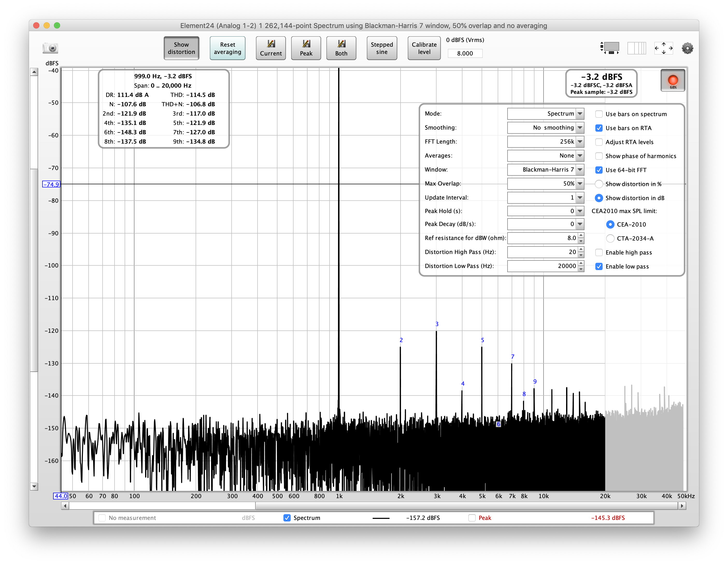Click the vertical scrollbar thumb
The height and width of the screenshot is (565, 728).
click(x=34, y=270)
